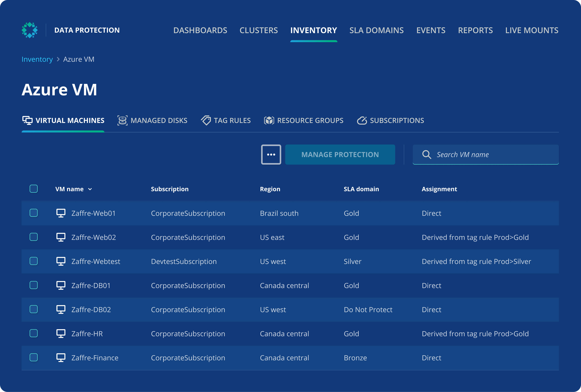Check the box for Zaffre-Web02

point(33,237)
